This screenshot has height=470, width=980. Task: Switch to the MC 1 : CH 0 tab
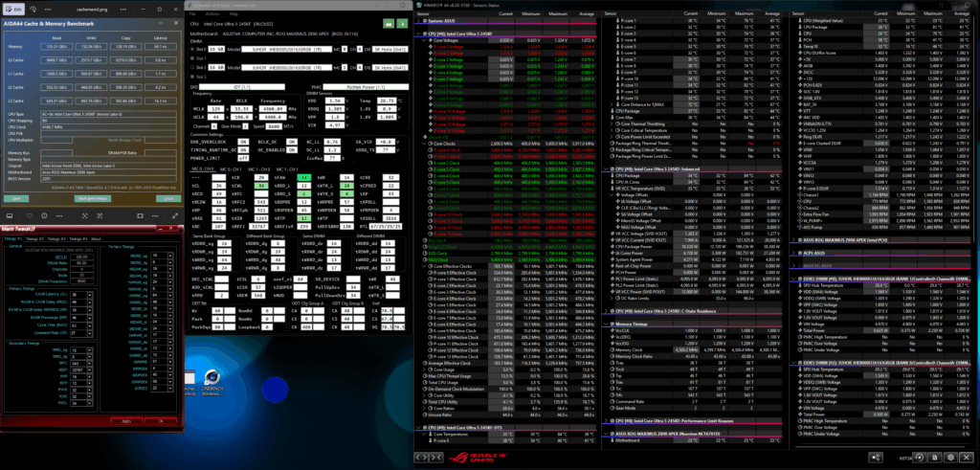[x=259, y=169]
